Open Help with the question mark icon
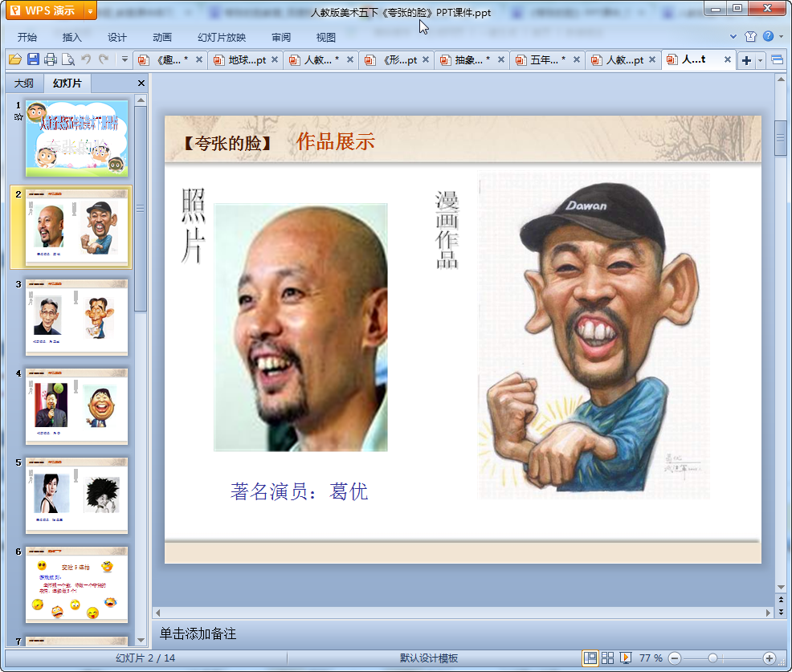The height and width of the screenshot is (672, 792). (x=768, y=36)
